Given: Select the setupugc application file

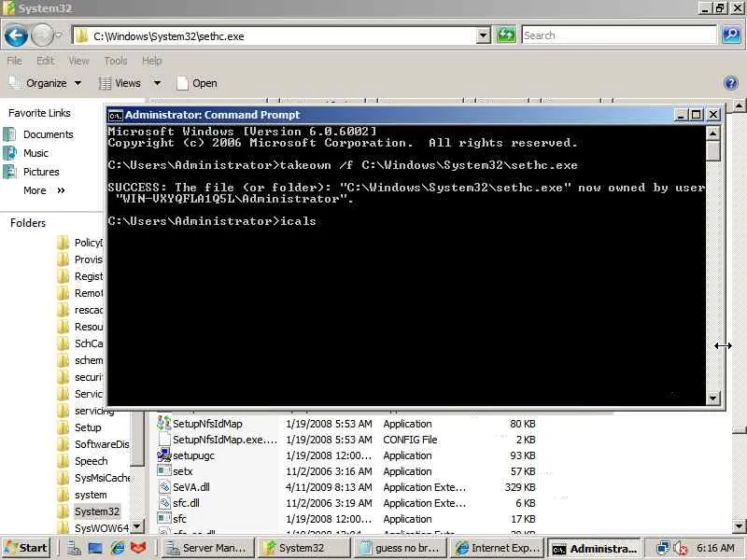Looking at the screenshot, I should (x=193, y=455).
